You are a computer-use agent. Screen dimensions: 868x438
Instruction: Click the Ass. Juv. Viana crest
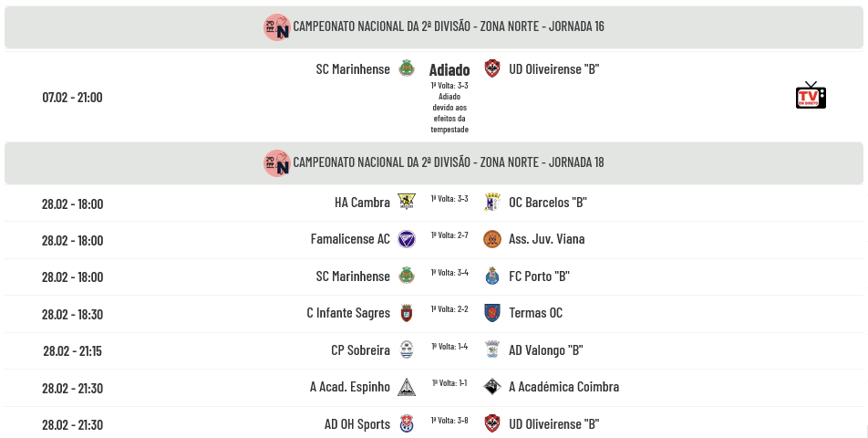(492, 239)
